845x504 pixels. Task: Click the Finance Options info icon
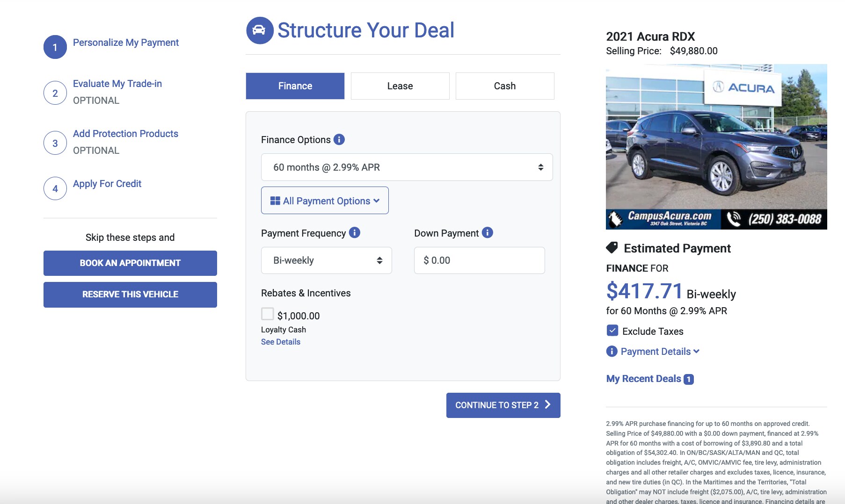click(339, 139)
